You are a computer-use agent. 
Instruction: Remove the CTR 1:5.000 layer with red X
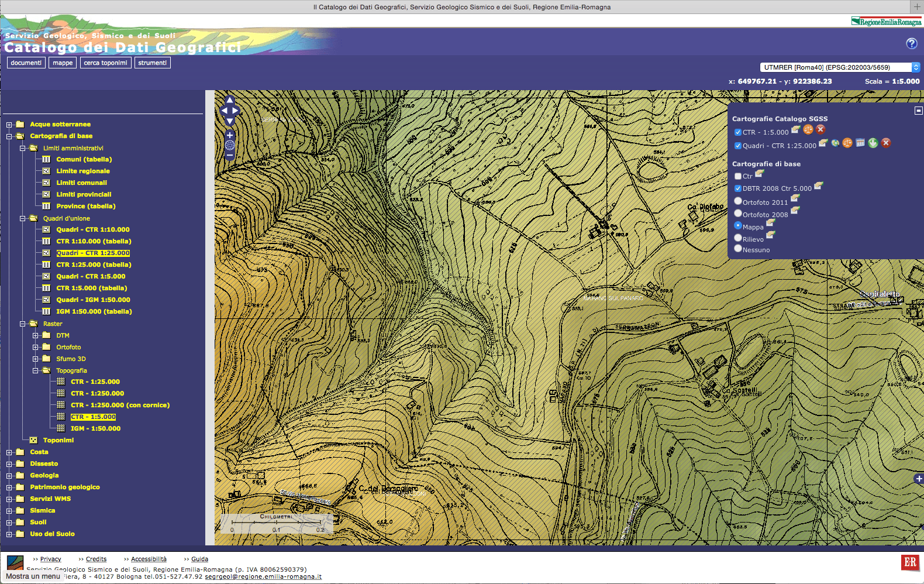pyautogui.click(x=820, y=129)
